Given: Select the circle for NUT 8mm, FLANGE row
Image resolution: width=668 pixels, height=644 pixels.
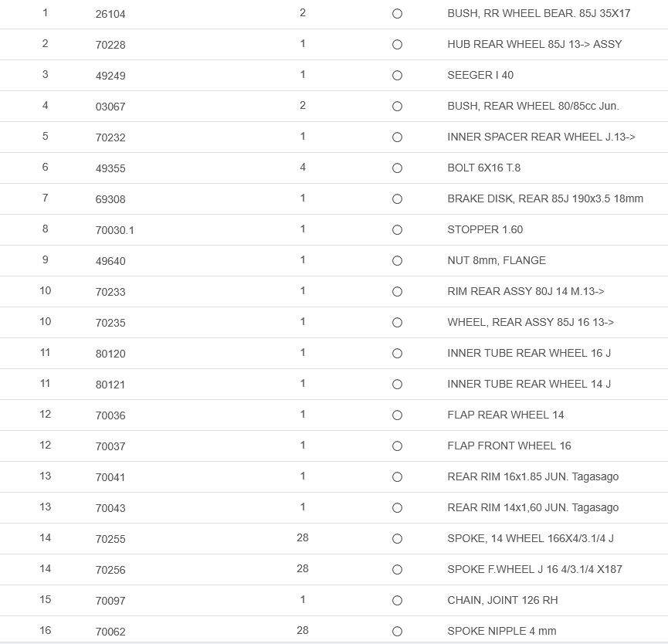Looking at the screenshot, I should [x=397, y=261].
